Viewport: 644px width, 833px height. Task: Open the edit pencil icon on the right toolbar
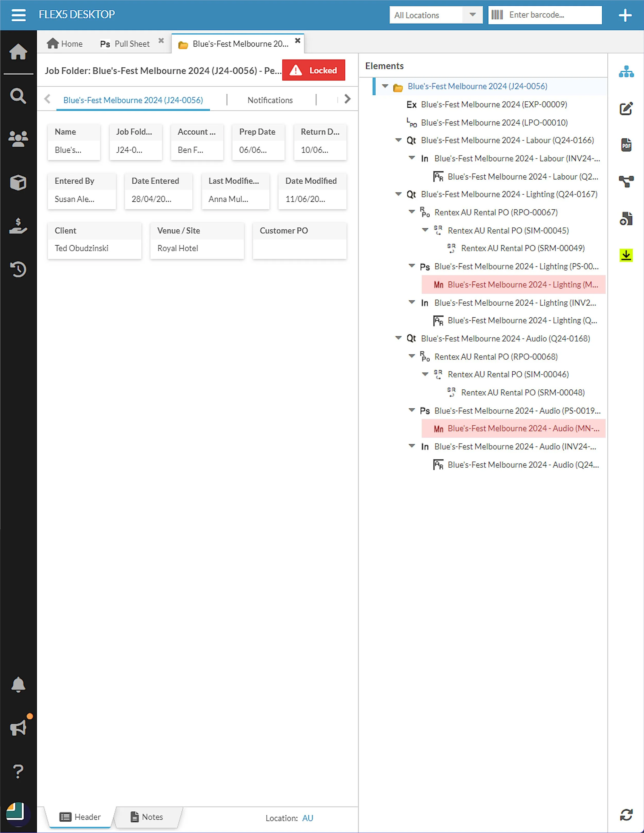click(626, 109)
